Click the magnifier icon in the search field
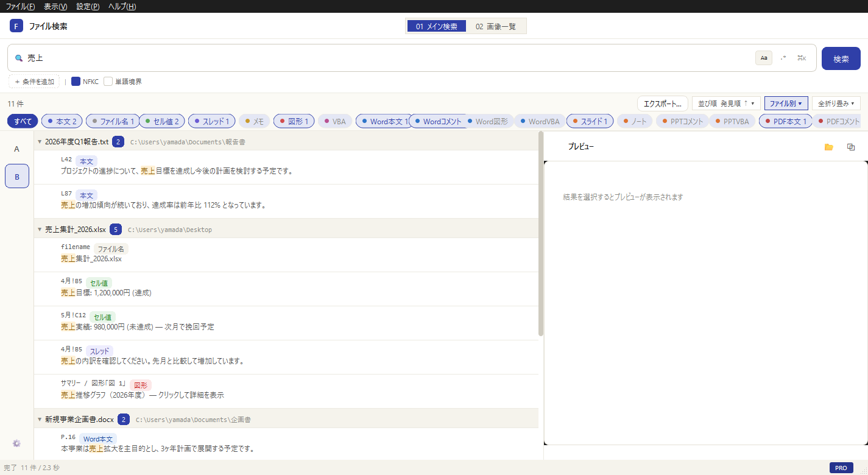868x475 pixels. pos(18,58)
